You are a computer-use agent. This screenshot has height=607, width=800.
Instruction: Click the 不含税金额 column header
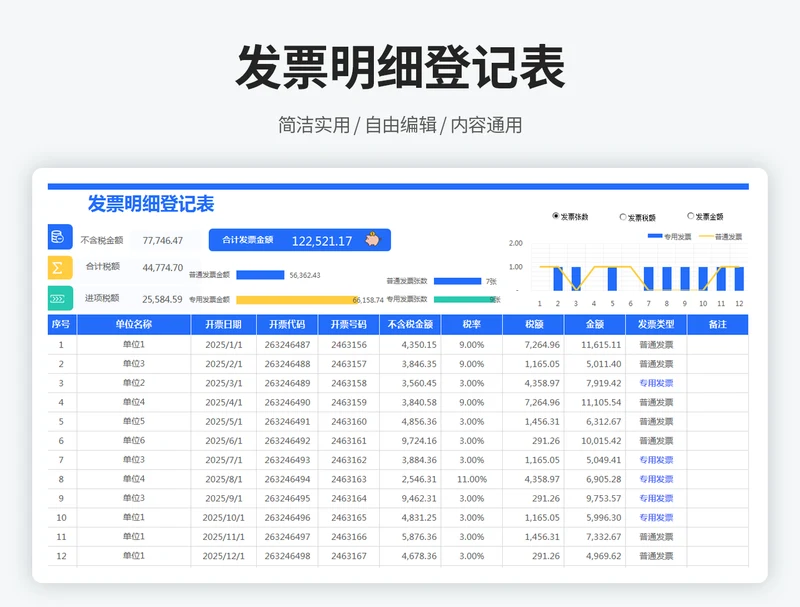(410, 324)
